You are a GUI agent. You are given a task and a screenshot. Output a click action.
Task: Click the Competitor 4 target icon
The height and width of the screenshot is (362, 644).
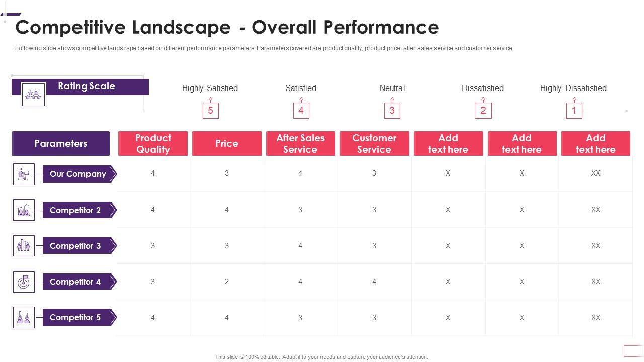tap(24, 282)
